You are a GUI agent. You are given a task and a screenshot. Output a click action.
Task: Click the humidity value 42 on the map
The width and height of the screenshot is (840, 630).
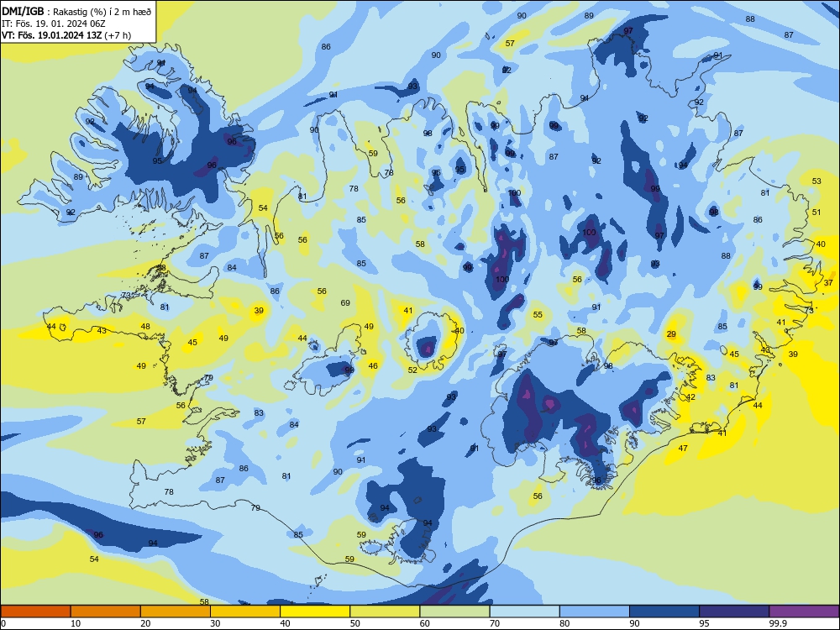pyautogui.click(x=690, y=397)
